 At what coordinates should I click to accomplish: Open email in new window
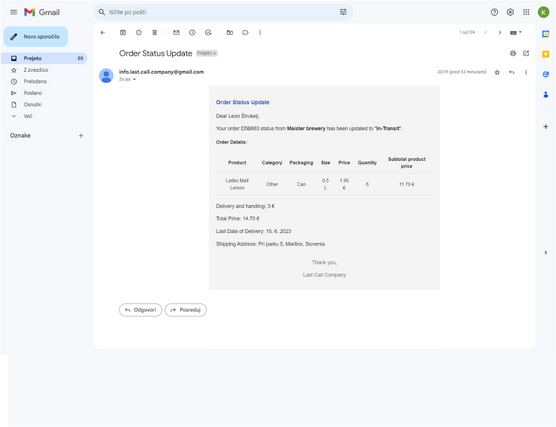pyautogui.click(x=526, y=53)
